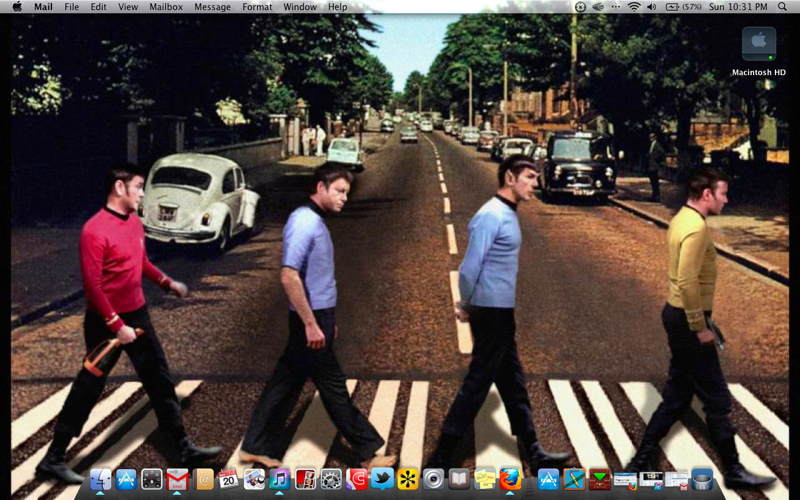This screenshot has width=800, height=500.
Task: Open the gray open-book app icon
Action: pos(459,480)
